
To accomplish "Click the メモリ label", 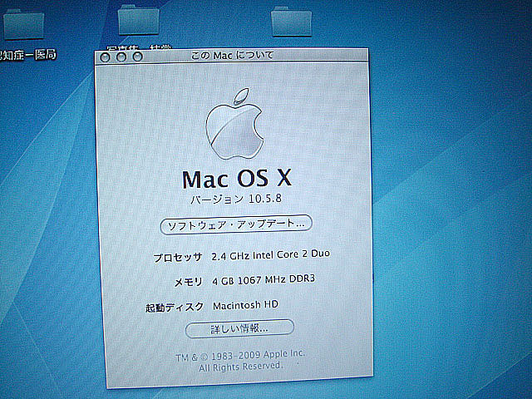I will (189, 282).
